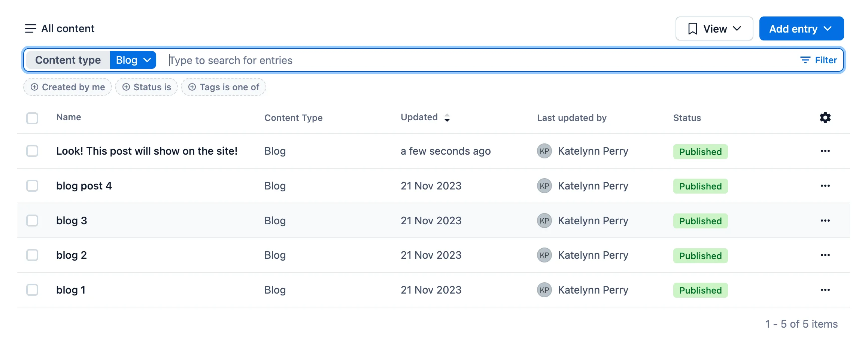Expand the Add entry dropdown arrow
Screen dimensions: 868x340
tap(828, 28)
